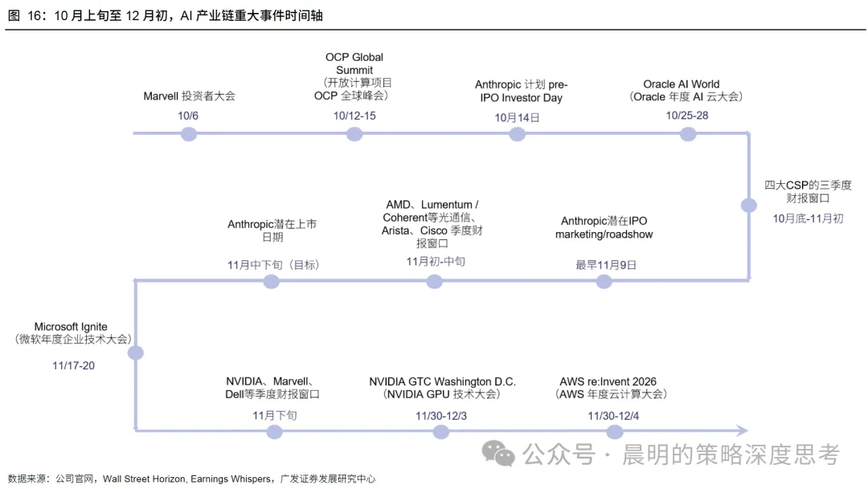Select the AWS re:Invent 2026 timeline dot
This screenshot has height=489, width=868.
pos(615,432)
